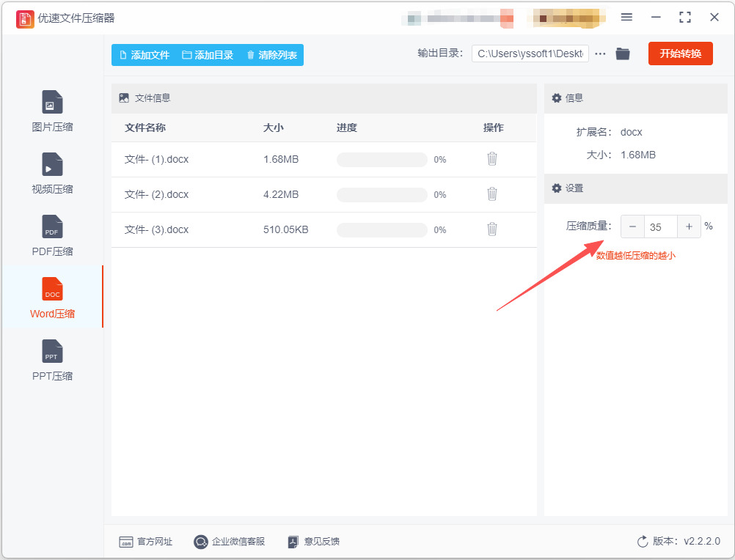Click the 优速文件压缩器 app logo
The image size is (735, 560).
25,19
